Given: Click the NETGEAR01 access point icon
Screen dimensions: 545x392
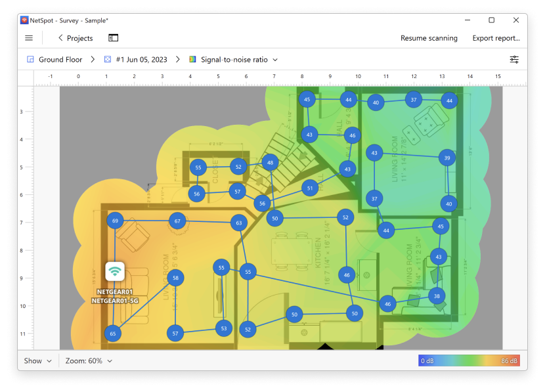Looking at the screenshot, I should click(115, 271).
